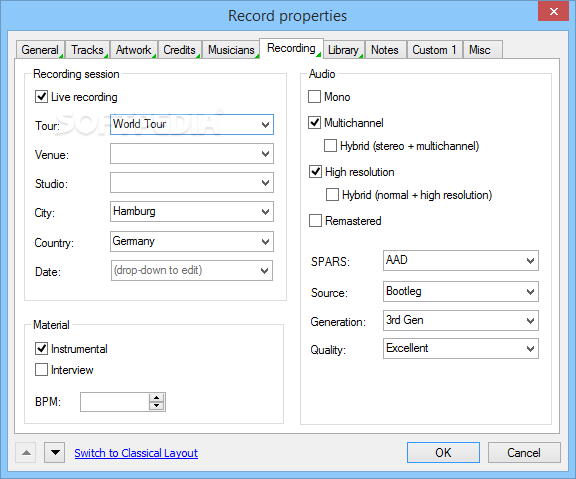Open the Credits tab
Screen dimensions: 576x479
[180, 50]
